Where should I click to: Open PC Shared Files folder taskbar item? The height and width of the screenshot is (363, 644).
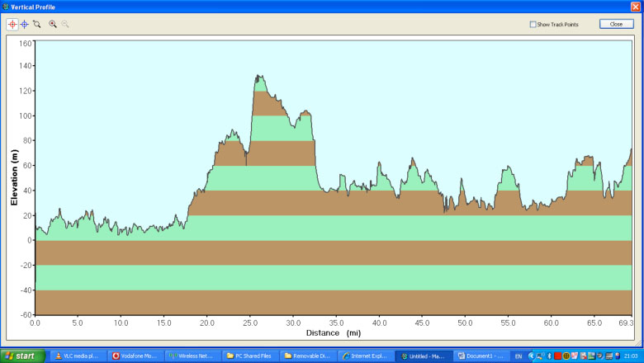[249, 356]
